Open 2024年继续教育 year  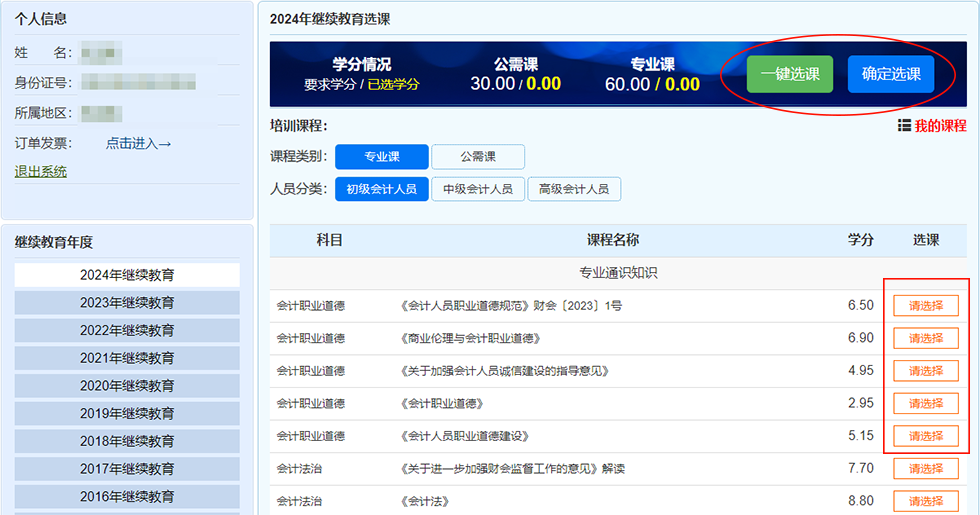click(127, 275)
